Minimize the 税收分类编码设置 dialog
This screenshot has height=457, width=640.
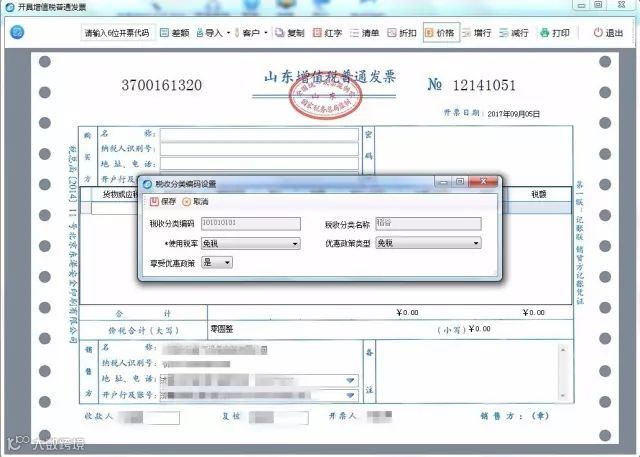(444, 182)
